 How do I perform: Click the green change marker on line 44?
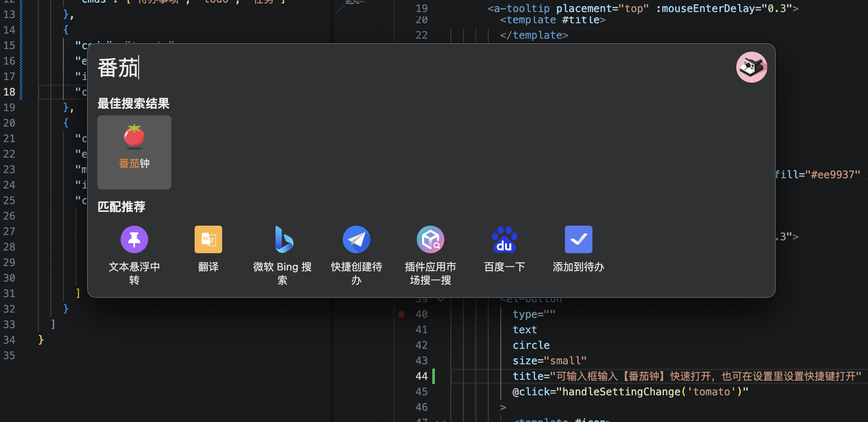pyautogui.click(x=434, y=376)
